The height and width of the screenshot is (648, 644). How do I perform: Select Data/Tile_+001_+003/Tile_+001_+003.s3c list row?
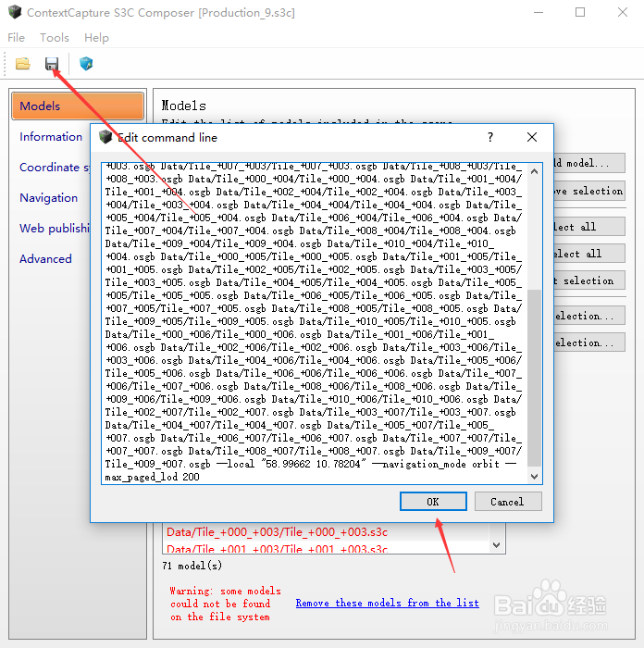point(326,548)
